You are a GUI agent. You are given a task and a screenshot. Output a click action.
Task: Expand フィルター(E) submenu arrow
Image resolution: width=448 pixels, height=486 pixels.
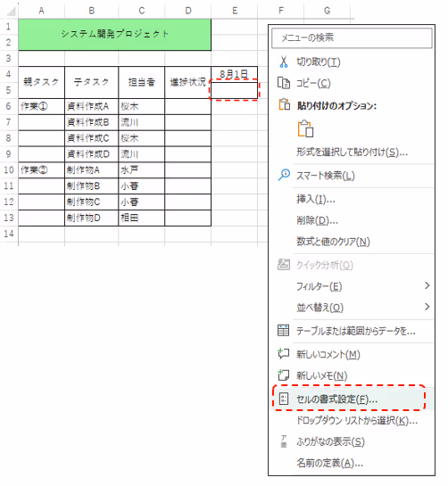coord(427,285)
